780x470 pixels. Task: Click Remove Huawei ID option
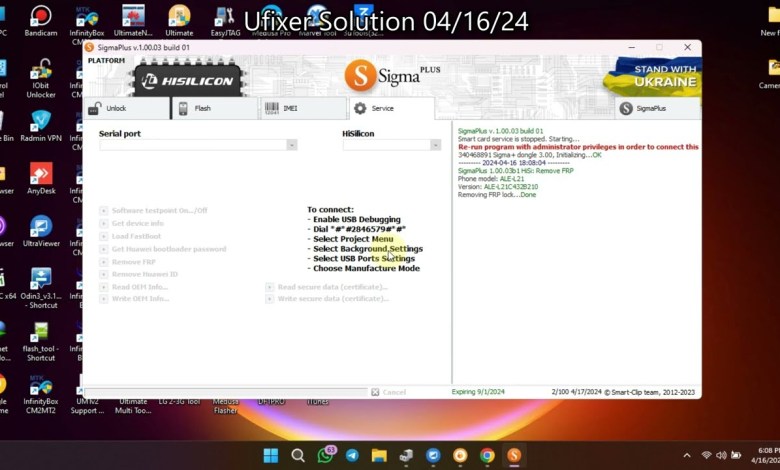139,274
